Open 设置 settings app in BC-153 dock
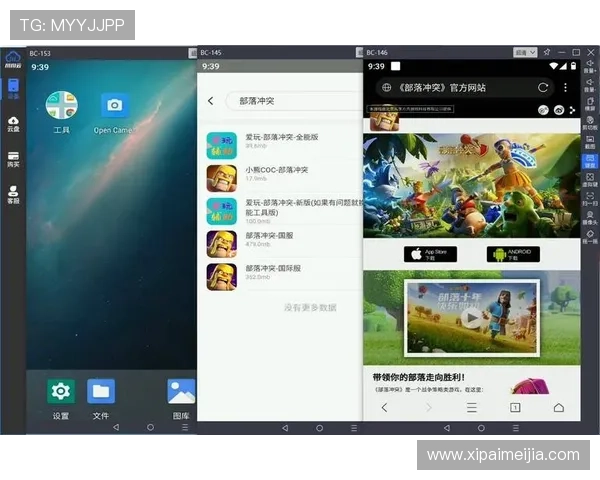This screenshot has width=600, height=480. click(61, 399)
